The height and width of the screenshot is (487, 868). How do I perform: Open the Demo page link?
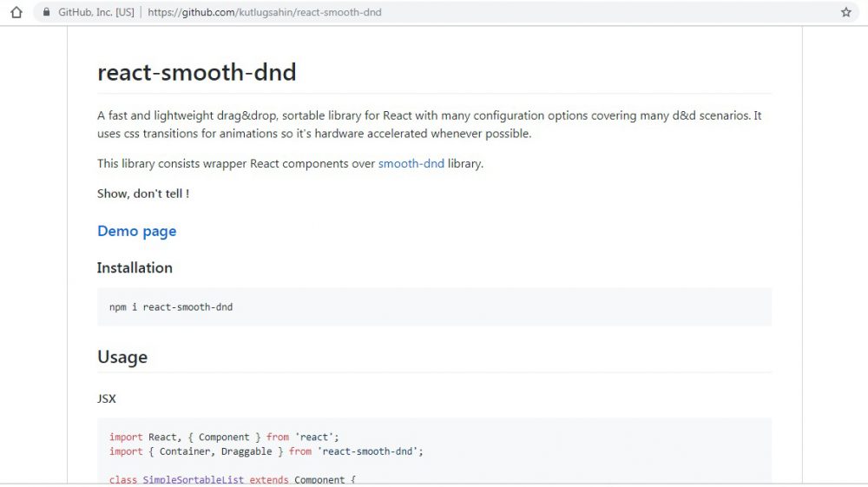point(136,231)
